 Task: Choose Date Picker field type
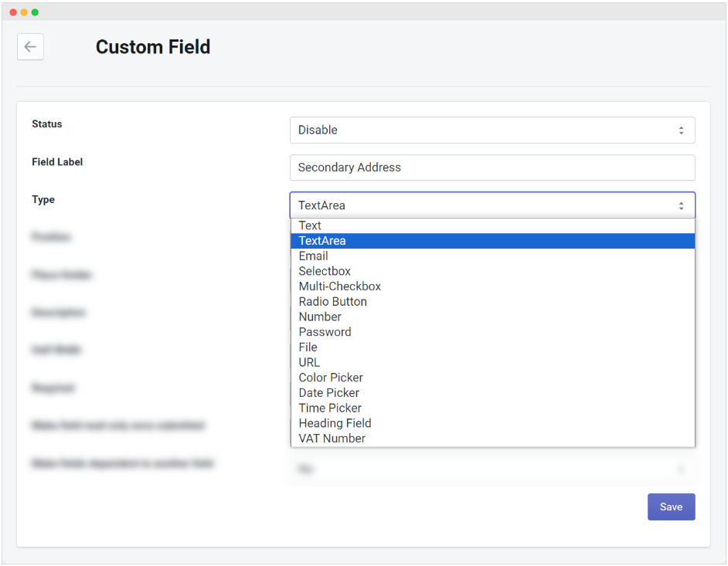[328, 392]
